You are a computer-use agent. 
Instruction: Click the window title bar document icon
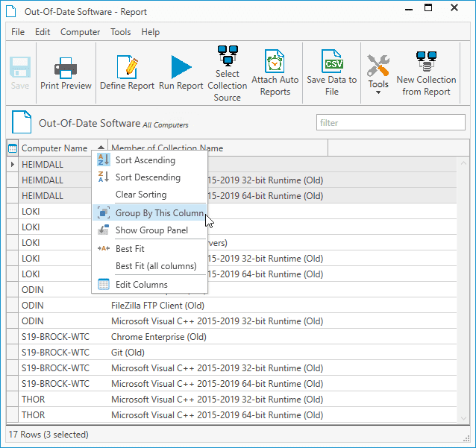(x=11, y=11)
